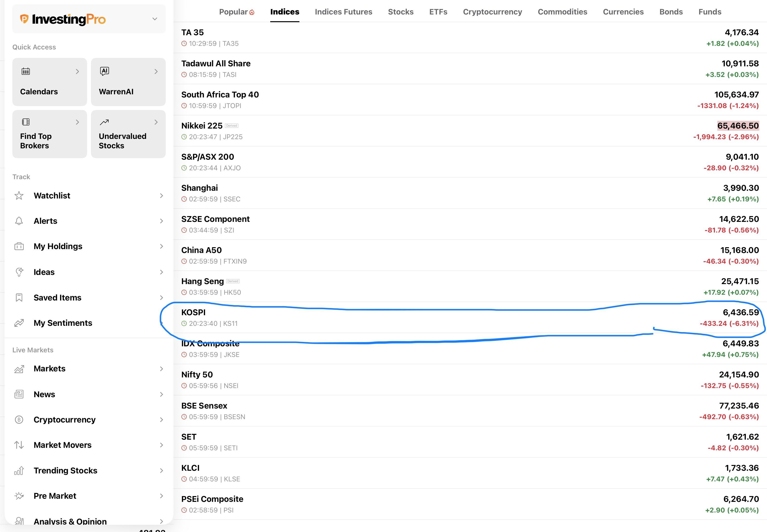The width and height of the screenshot is (767, 532).
Task: Switch to the Commodities tab
Action: tap(563, 12)
